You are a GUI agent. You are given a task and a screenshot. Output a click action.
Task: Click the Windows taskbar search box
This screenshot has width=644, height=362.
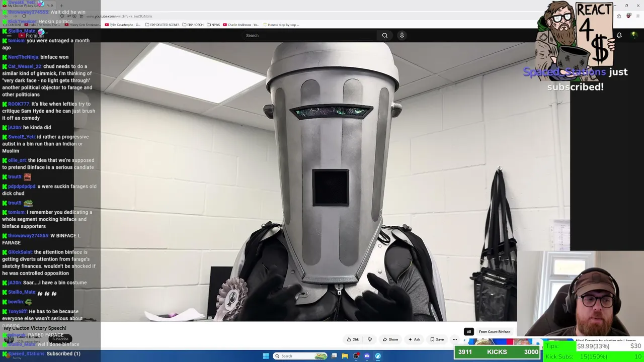[300, 356]
